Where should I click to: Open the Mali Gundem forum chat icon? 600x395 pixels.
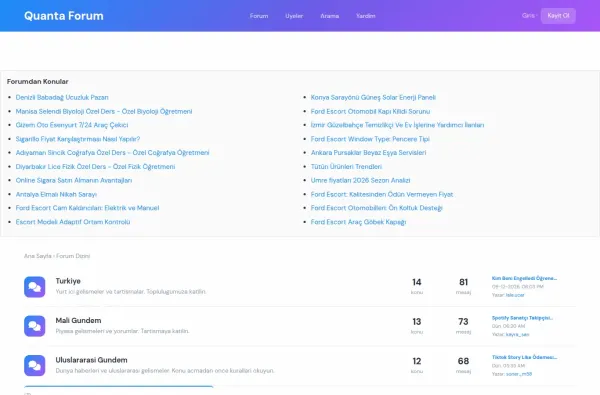pyautogui.click(x=34, y=326)
